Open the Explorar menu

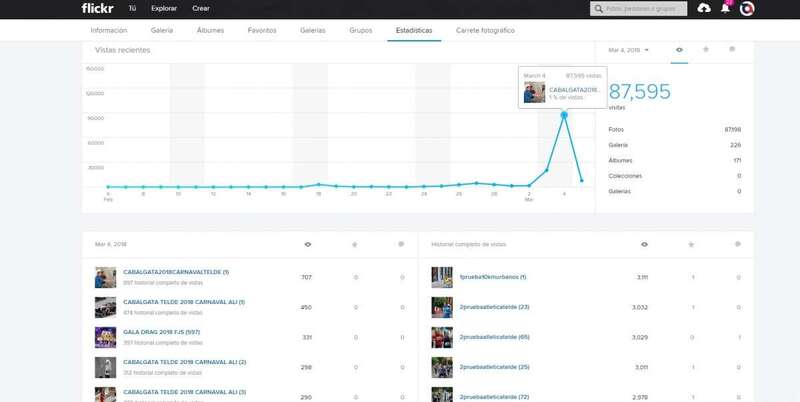(x=164, y=8)
